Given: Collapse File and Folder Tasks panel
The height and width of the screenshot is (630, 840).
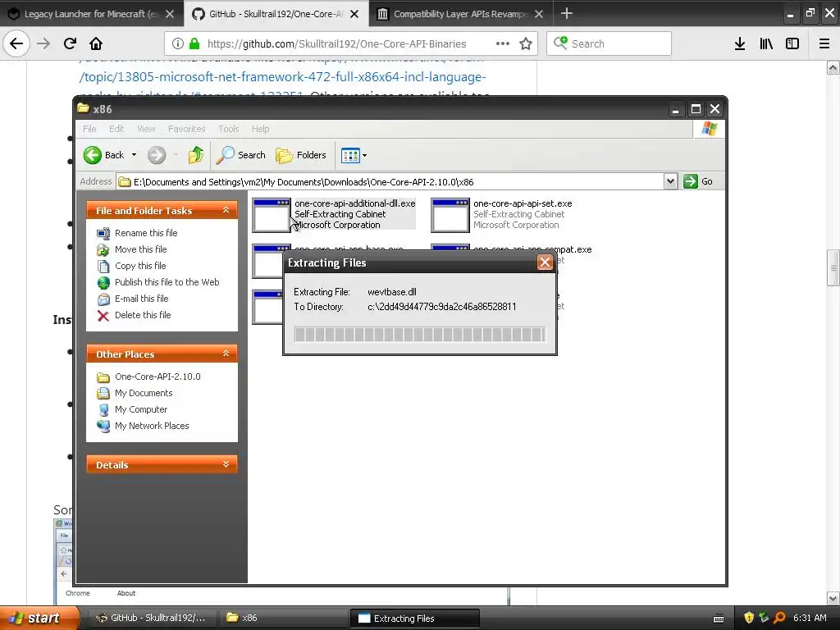Looking at the screenshot, I should click(x=226, y=210).
